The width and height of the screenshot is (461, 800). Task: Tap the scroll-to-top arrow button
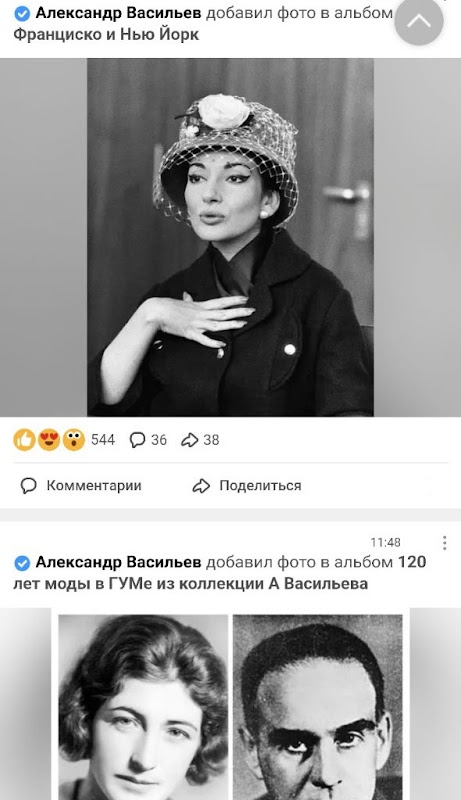419,21
